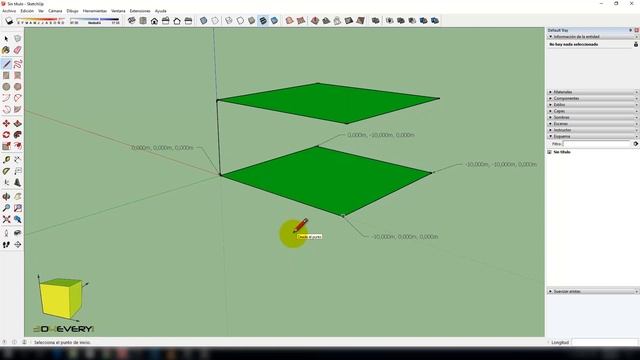Switch to Iso standard view
640x360 pixels.
coord(131,21)
